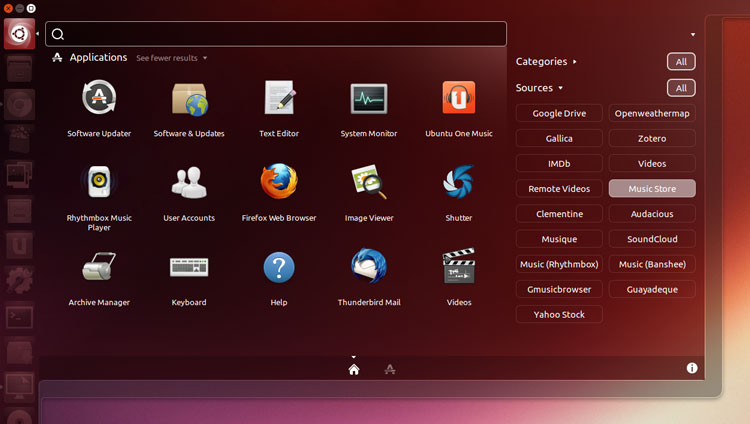The image size is (750, 424).
Task: Click the Ubuntu Dash launcher button
Action: click(19, 34)
